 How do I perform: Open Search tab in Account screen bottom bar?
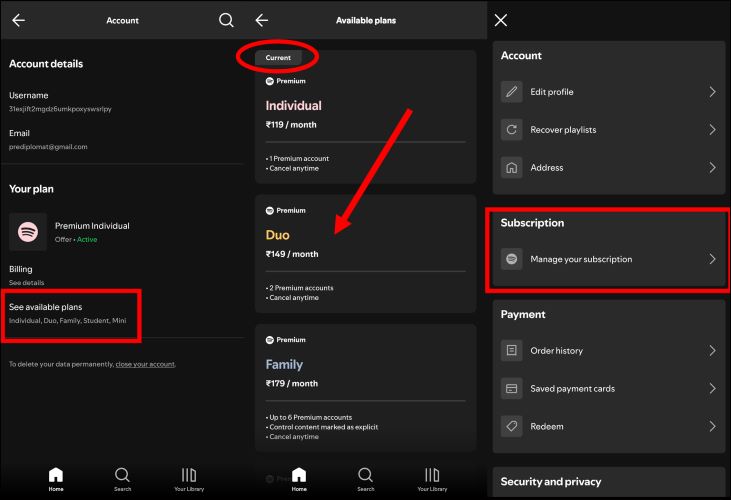tap(122, 479)
